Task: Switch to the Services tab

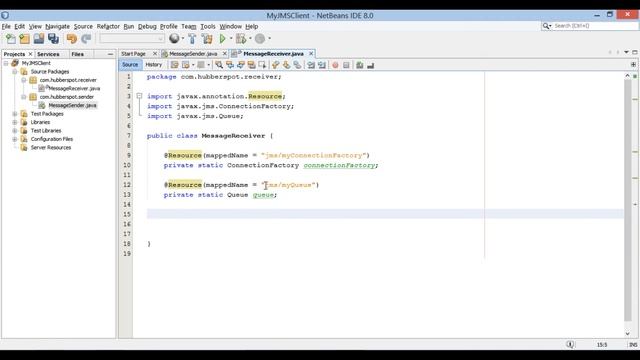Action: pyautogui.click(x=48, y=54)
